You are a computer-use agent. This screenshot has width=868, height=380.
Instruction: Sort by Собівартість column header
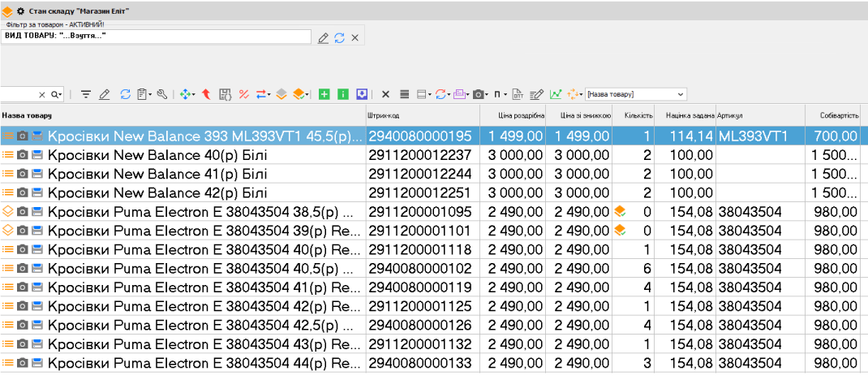833,115
